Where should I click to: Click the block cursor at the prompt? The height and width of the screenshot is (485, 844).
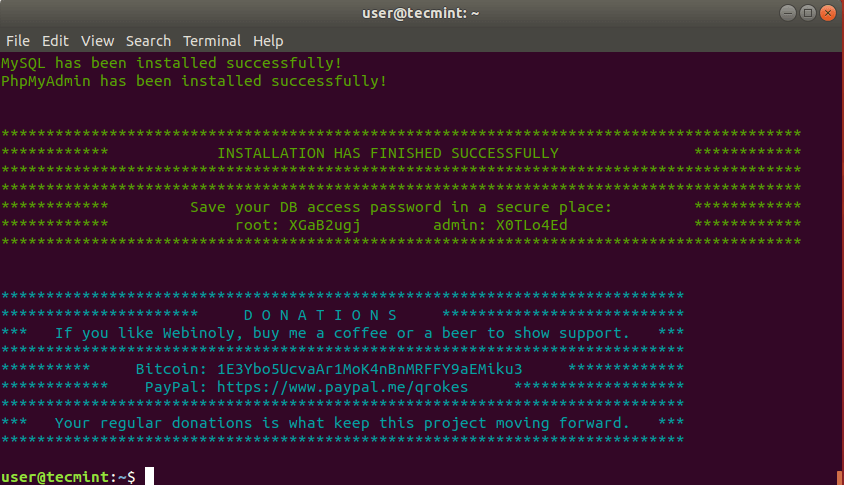coord(149,476)
